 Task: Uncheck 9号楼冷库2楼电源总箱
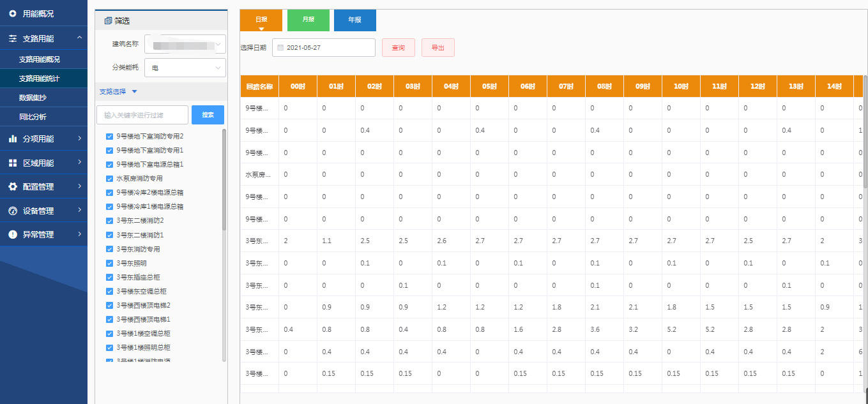(x=109, y=193)
